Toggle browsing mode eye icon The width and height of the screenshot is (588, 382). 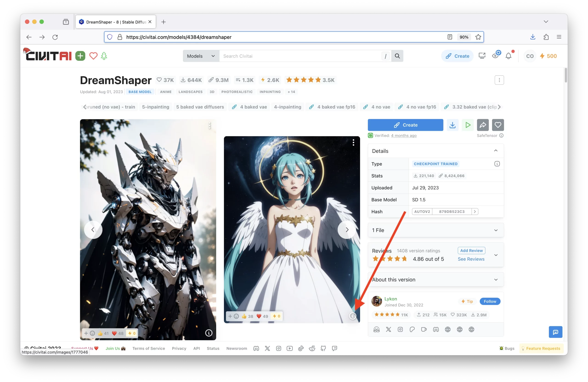[495, 56]
